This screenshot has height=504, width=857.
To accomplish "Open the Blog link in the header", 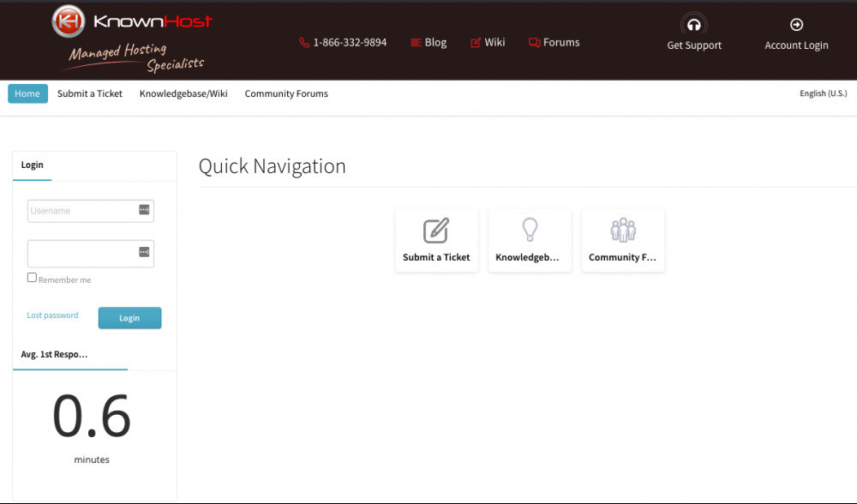I will click(x=435, y=43).
